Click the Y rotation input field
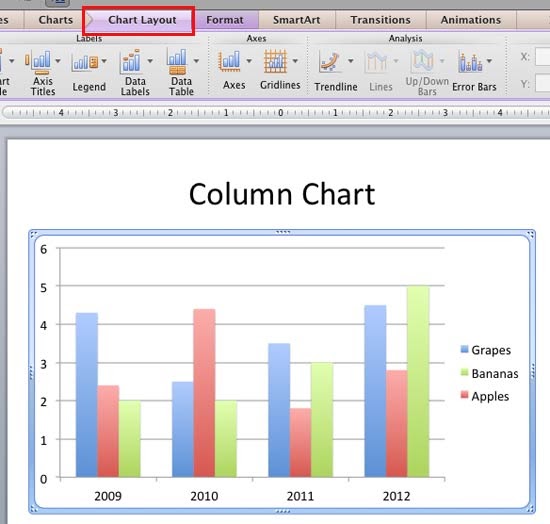 coord(543,84)
